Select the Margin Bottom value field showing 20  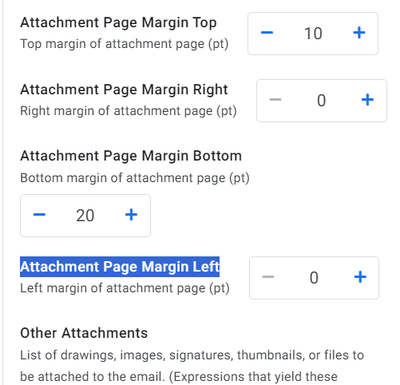[85, 215]
